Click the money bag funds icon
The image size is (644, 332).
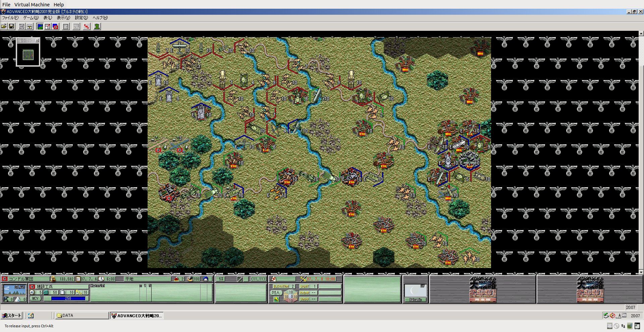click(x=53, y=279)
